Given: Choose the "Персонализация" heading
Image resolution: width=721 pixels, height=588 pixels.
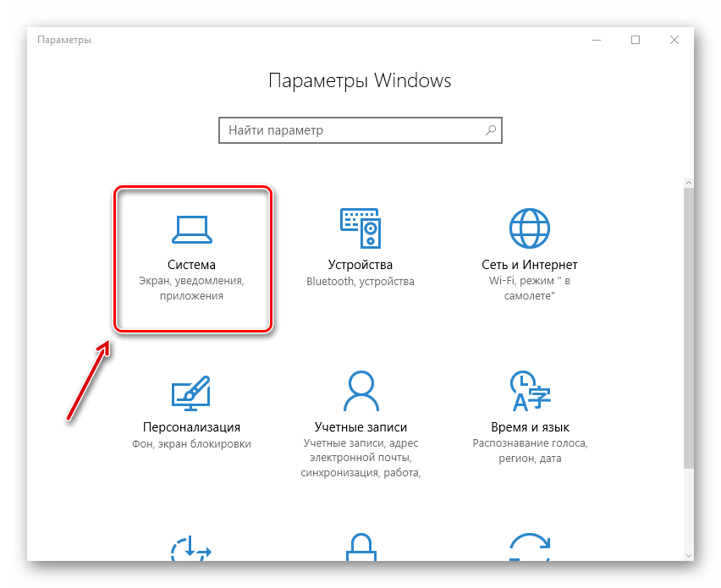Looking at the screenshot, I should click(191, 427).
